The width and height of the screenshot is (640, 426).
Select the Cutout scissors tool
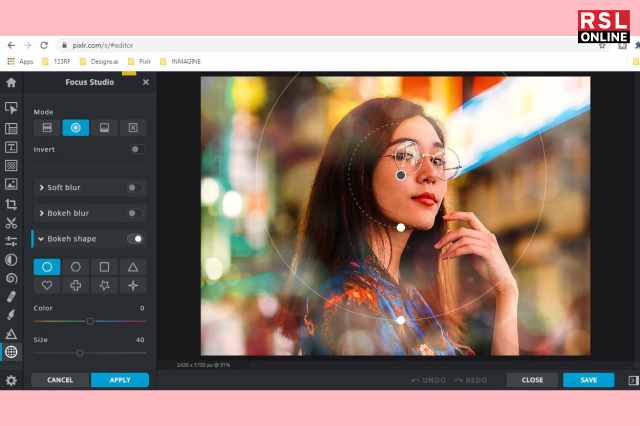tap(11, 223)
